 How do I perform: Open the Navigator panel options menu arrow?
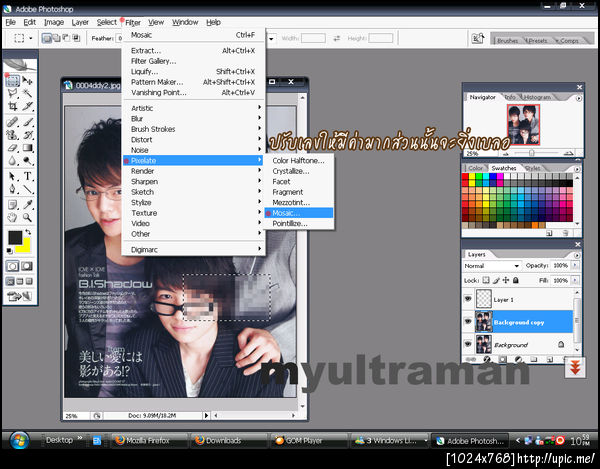579,98
